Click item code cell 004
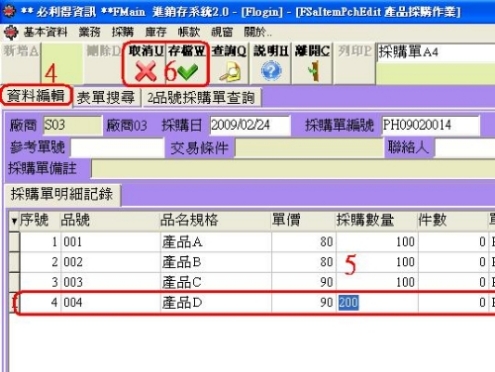Image resolution: width=495 pixels, height=372 pixels. click(110, 303)
